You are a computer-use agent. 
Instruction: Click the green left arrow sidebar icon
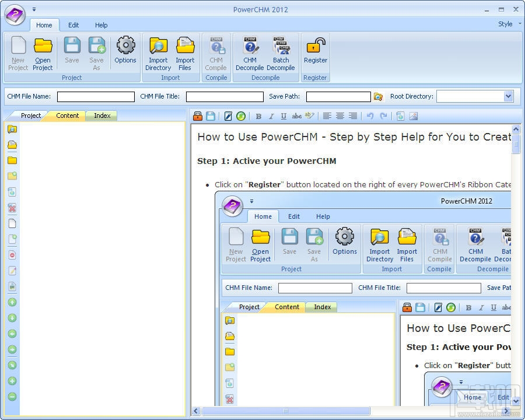pos(12,334)
